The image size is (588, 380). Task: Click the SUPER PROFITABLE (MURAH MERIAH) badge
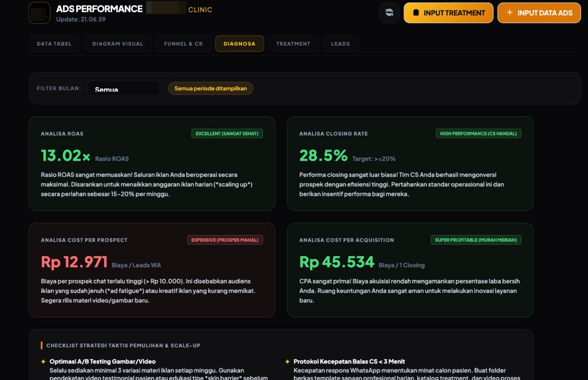[x=476, y=240]
